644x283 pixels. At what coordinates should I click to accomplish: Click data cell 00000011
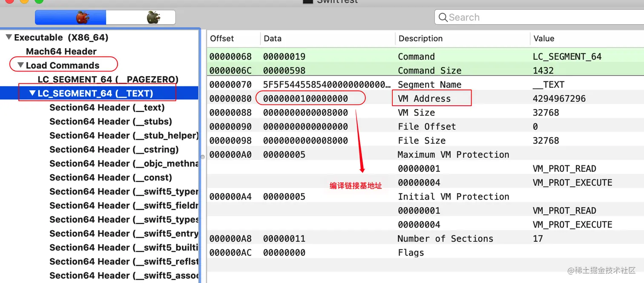pyautogui.click(x=284, y=239)
